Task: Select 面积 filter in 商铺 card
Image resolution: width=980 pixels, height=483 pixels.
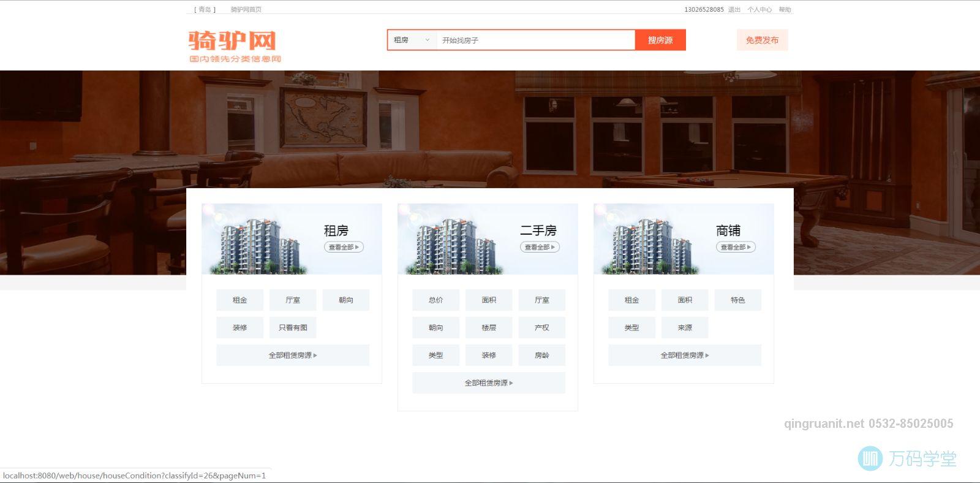Action: click(685, 300)
